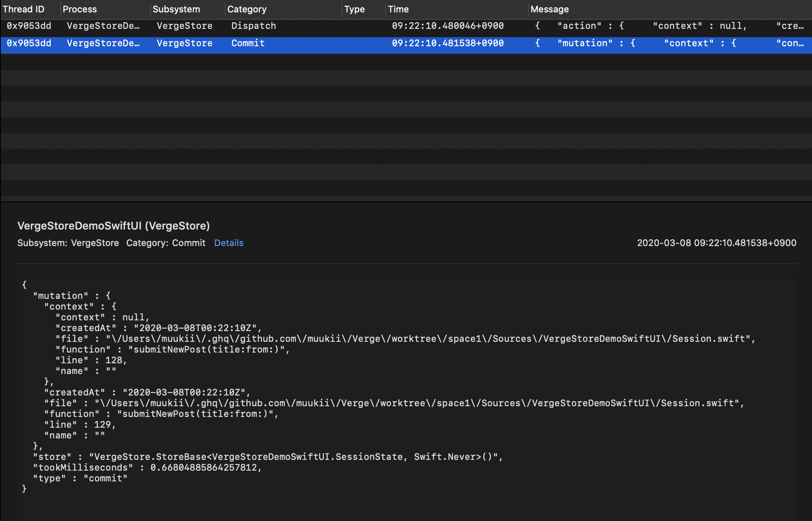Open the Details link
The height and width of the screenshot is (521, 812).
pos(229,243)
